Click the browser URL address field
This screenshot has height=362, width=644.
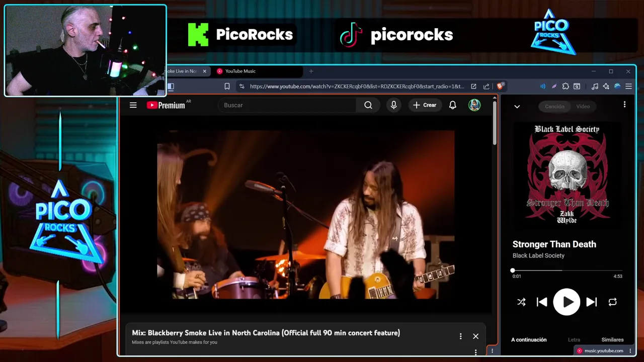tap(357, 86)
